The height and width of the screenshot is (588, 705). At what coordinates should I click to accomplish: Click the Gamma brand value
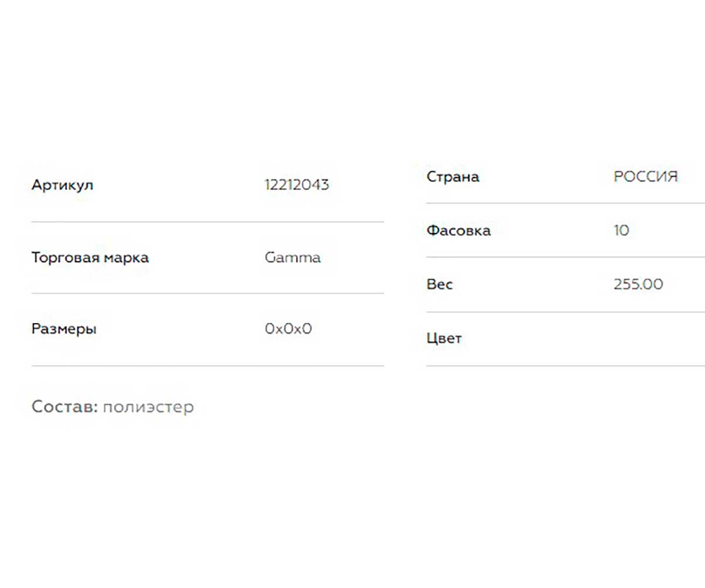(x=293, y=257)
